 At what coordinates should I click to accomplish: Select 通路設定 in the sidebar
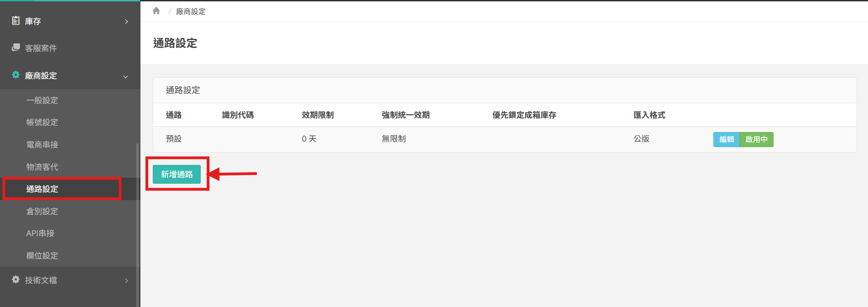(42, 189)
